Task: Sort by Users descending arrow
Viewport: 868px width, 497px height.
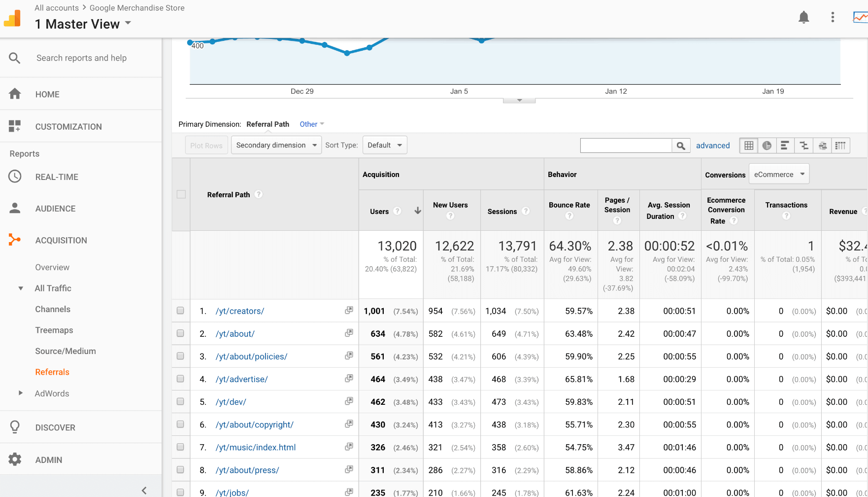Action: (x=418, y=211)
